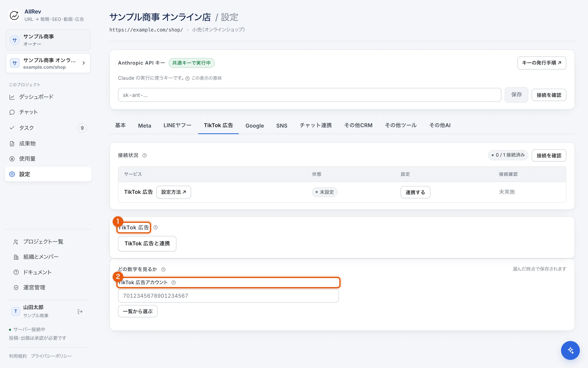Screen dimensions: 588x368
Task: Open 運営管理
Action: click(x=48, y=287)
